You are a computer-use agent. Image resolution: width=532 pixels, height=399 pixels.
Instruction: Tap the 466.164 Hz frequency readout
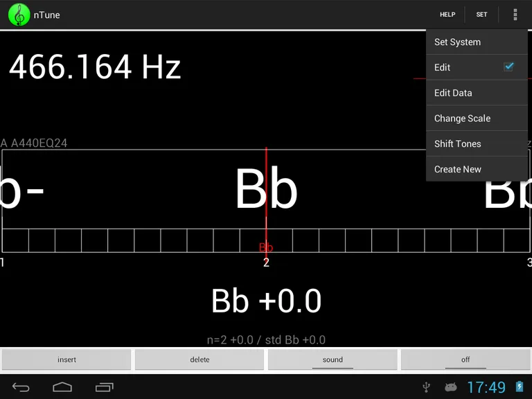coord(95,66)
